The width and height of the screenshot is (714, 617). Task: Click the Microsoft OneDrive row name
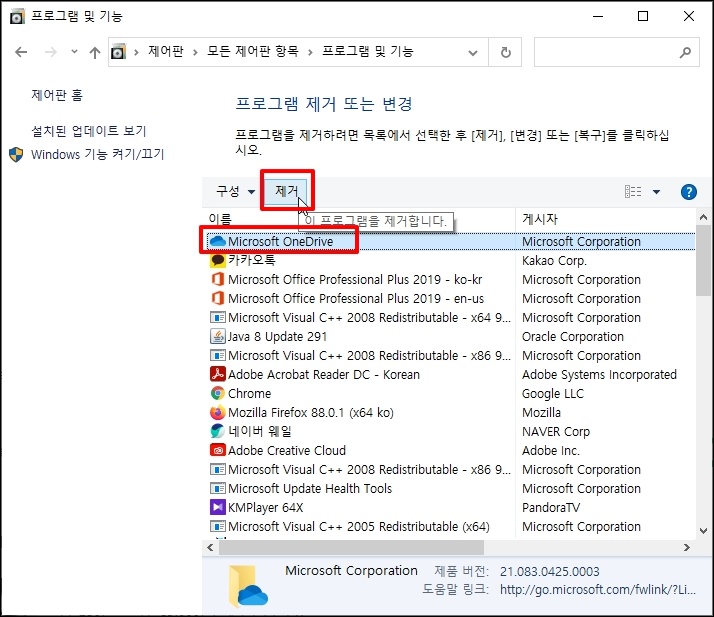tap(280, 241)
